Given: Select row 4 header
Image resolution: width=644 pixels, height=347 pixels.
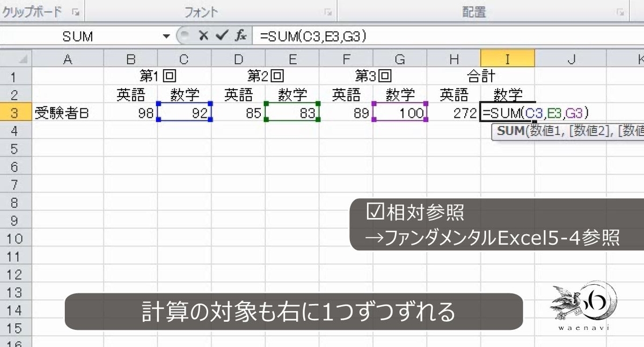Looking at the screenshot, I should click(x=16, y=131).
